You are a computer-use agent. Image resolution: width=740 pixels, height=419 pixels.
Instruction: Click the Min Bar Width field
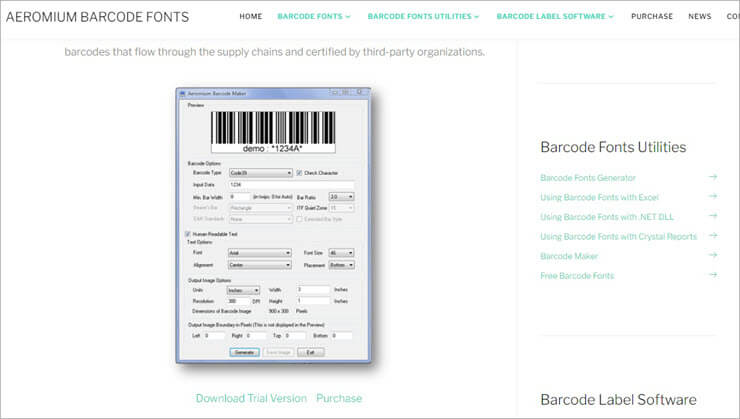[240, 196]
